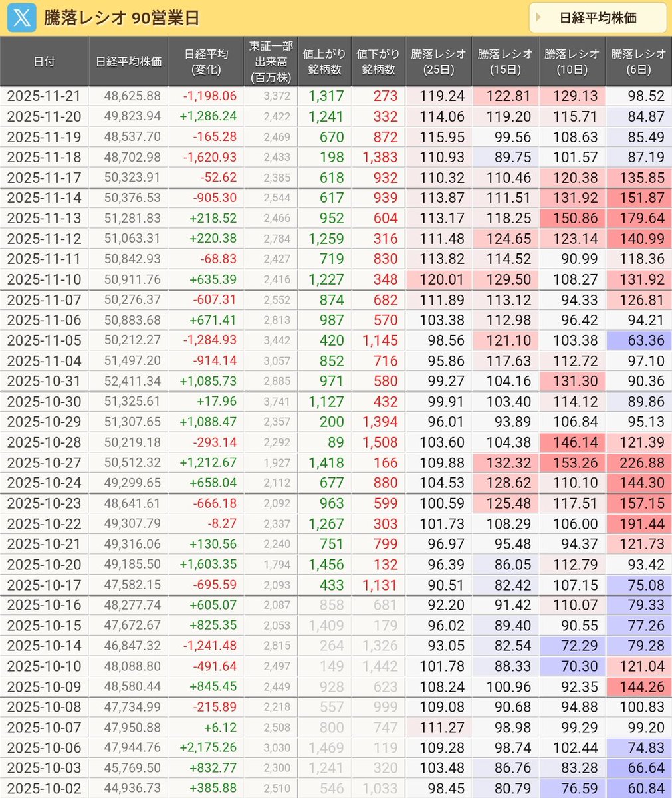Click the 値下がり銘柄数 column header

[x=378, y=61]
